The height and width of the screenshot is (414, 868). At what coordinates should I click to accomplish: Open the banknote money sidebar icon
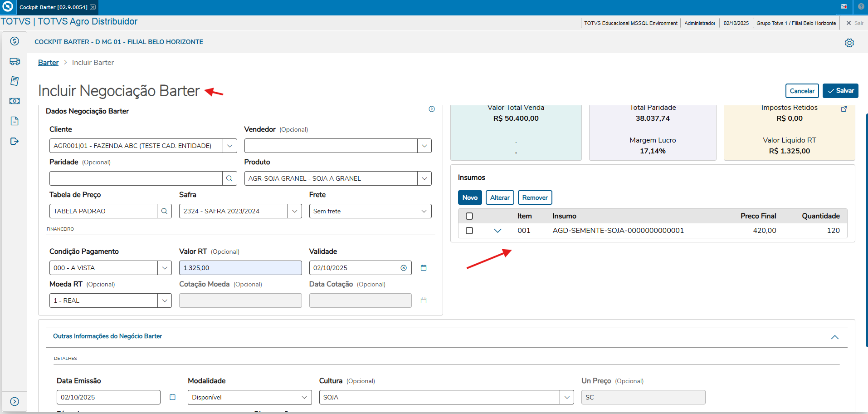tap(15, 101)
